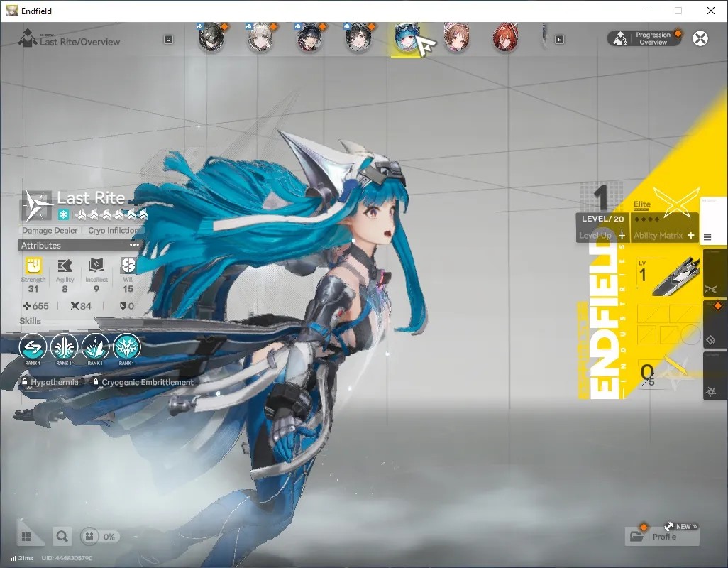Open the Progression Overview button
This screenshot has height=568, width=728.
click(644, 38)
